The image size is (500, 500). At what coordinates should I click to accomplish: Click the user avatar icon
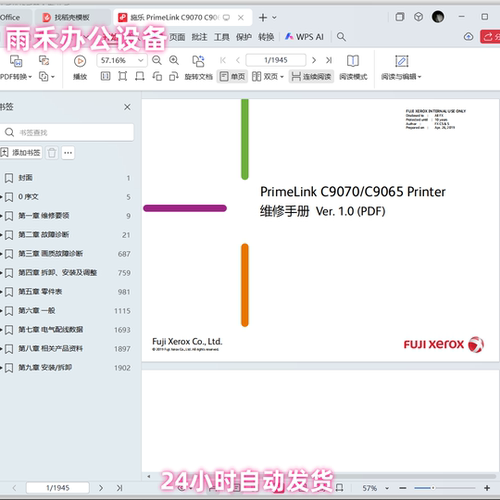coord(438,17)
